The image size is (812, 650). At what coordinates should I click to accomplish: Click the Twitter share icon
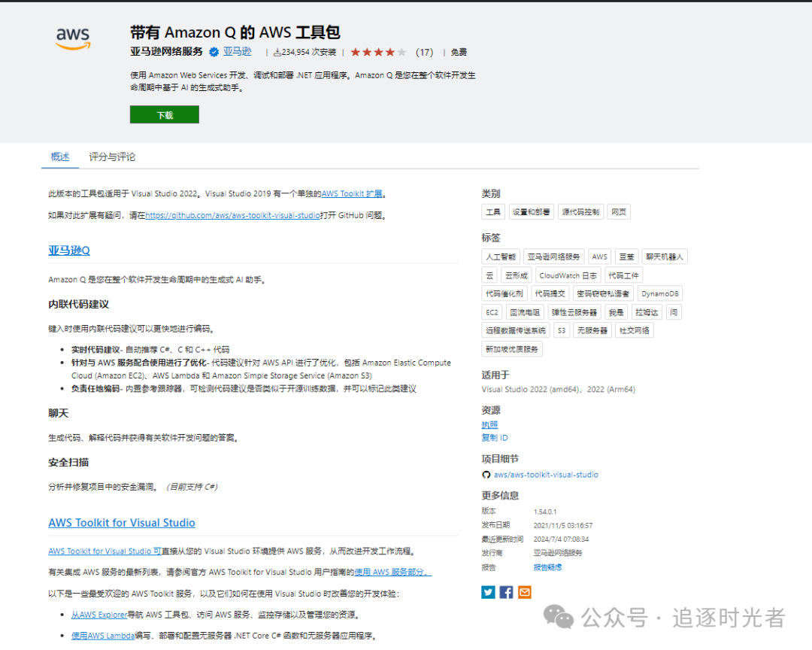click(488, 592)
